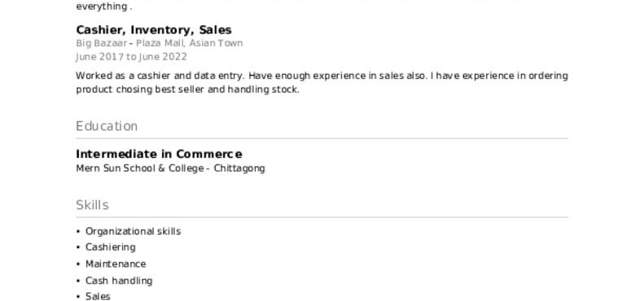Image resolution: width=644 pixels, height=301 pixels.
Task: Click the June 2017 to June 2022 dates
Action: 131,57
